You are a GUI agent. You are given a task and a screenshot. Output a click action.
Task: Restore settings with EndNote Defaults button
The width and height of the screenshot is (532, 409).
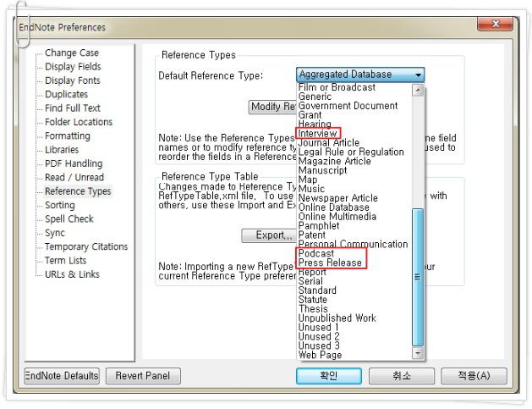[62, 376]
